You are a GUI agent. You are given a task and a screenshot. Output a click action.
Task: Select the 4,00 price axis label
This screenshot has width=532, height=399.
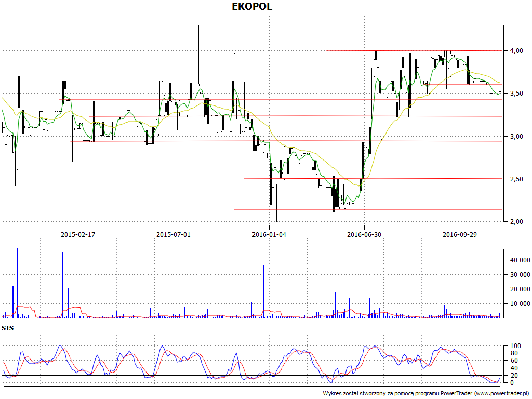pyautogui.click(x=516, y=50)
